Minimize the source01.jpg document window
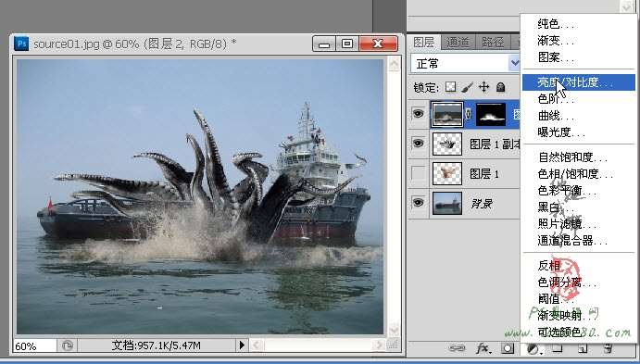Viewport: 640px width, 364px height. pyautogui.click(x=324, y=44)
